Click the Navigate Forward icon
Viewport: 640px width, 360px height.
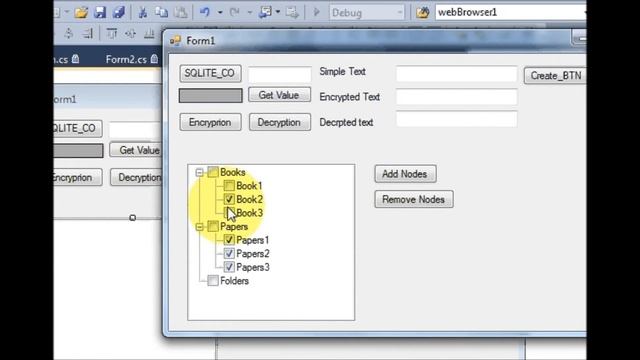292,13
